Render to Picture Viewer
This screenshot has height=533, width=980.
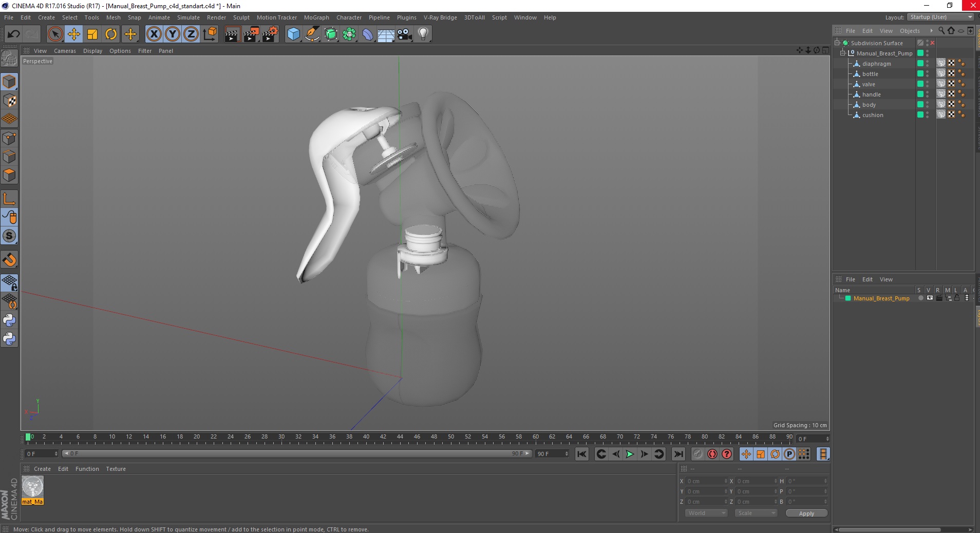pyautogui.click(x=251, y=34)
